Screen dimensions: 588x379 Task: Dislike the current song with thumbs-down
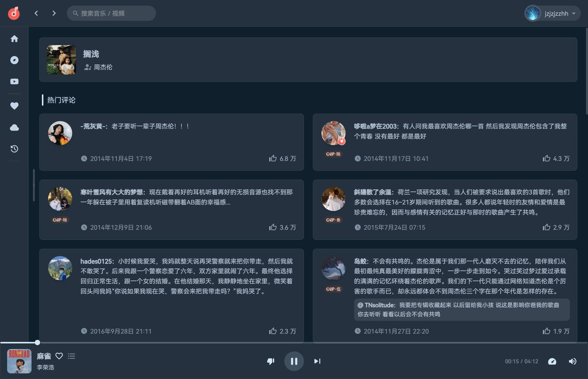pos(270,361)
